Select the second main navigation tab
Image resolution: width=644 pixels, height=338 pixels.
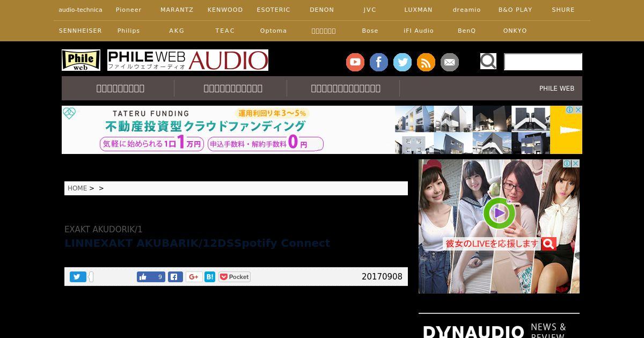pyautogui.click(x=233, y=88)
